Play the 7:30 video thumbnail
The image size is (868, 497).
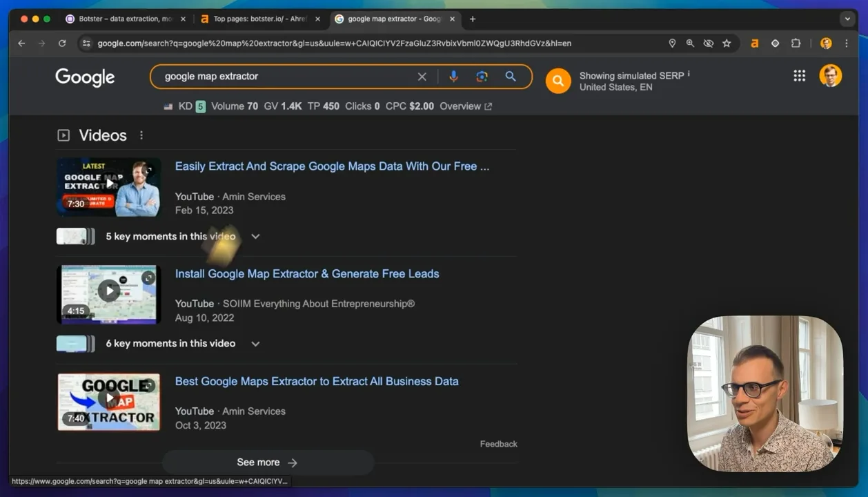click(x=109, y=187)
